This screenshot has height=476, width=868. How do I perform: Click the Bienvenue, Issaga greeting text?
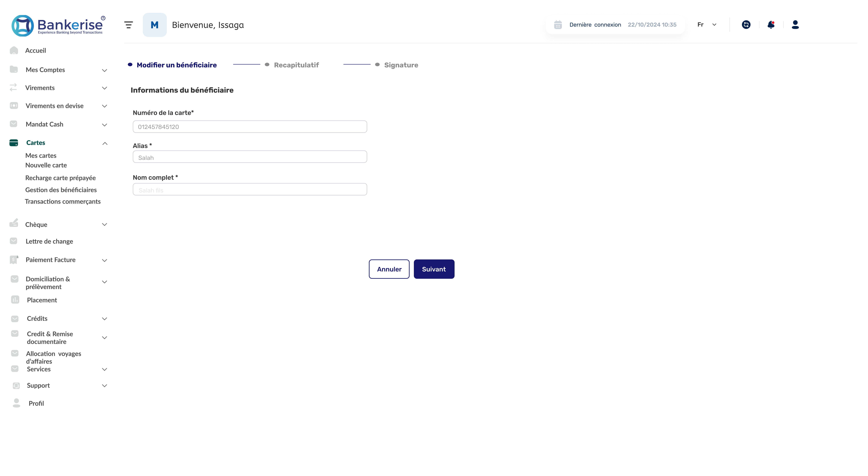[208, 25]
